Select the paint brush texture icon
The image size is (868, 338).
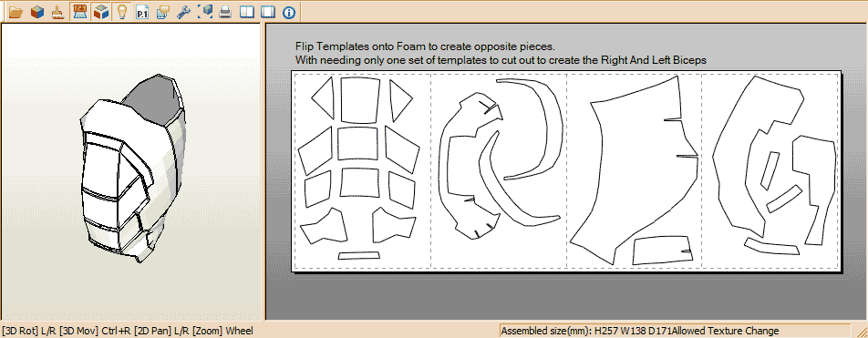point(57,12)
